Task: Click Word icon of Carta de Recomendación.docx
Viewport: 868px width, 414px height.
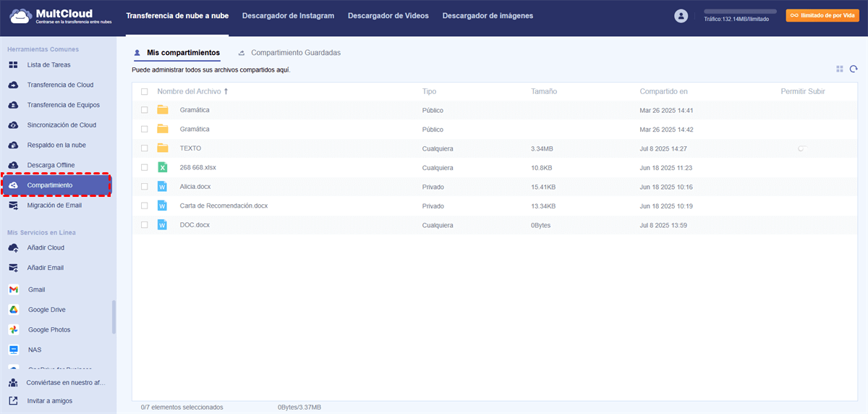Action: pos(163,206)
